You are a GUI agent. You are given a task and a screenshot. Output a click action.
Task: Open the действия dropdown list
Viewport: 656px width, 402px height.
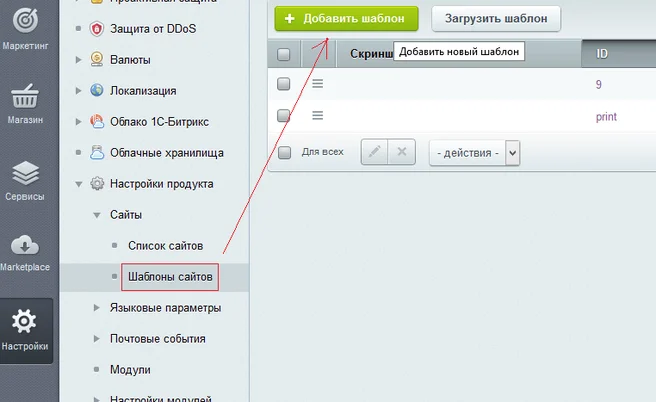[x=474, y=153]
